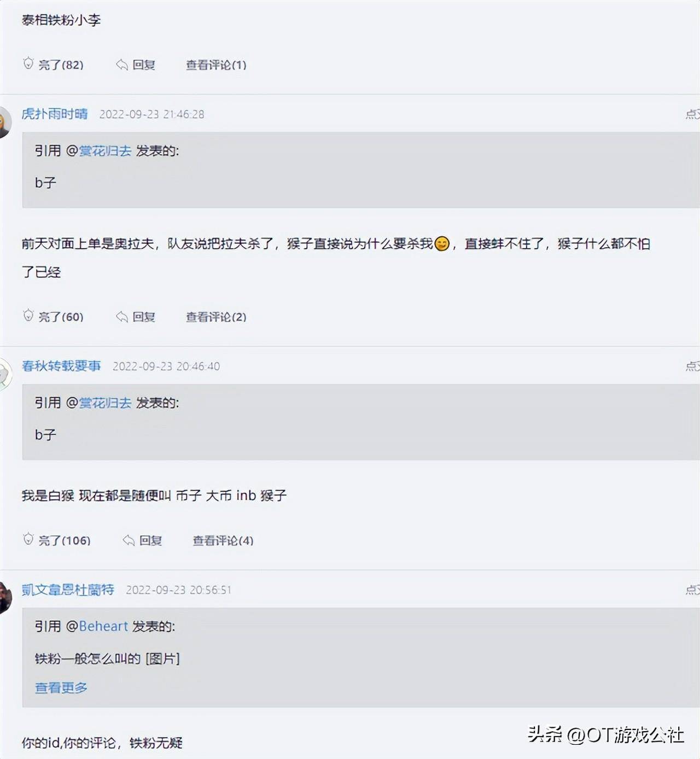Click the lightbulb like icon showing 亮了(82)
The width and height of the screenshot is (700, 759).
[x=28, y=63]
